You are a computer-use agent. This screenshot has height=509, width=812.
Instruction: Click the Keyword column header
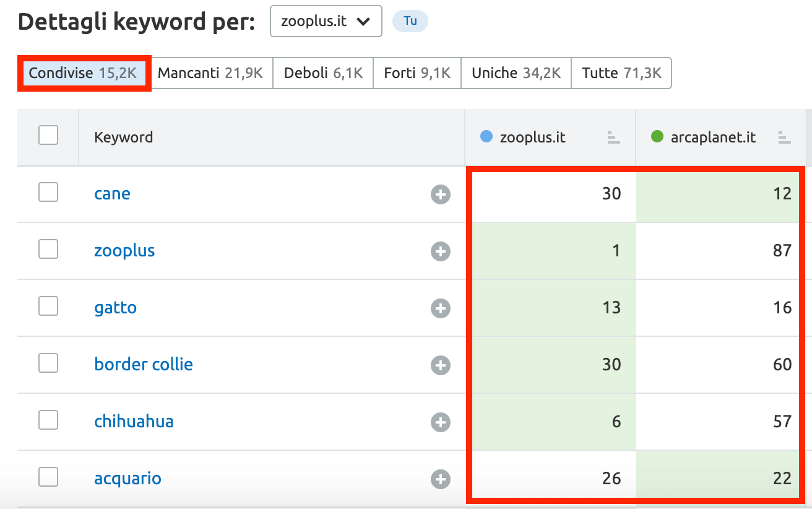[x=123, y=137]
